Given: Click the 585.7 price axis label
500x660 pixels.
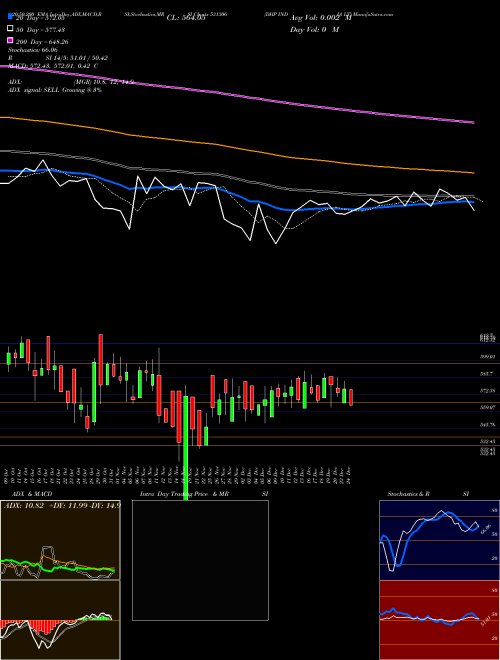Looking at the screenshot, I should coord(487,374).
